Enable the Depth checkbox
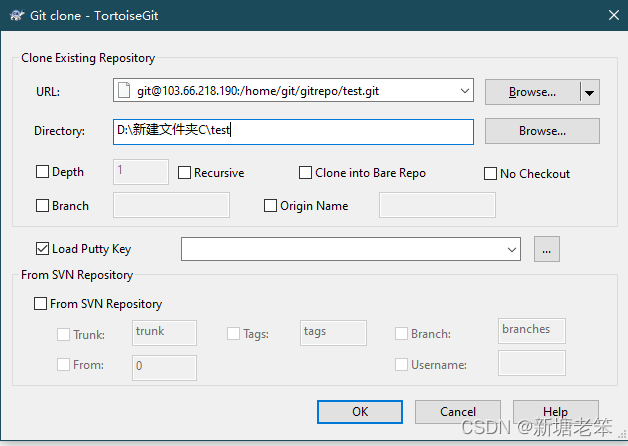This screenshot has height=446, width=628. 42,172
